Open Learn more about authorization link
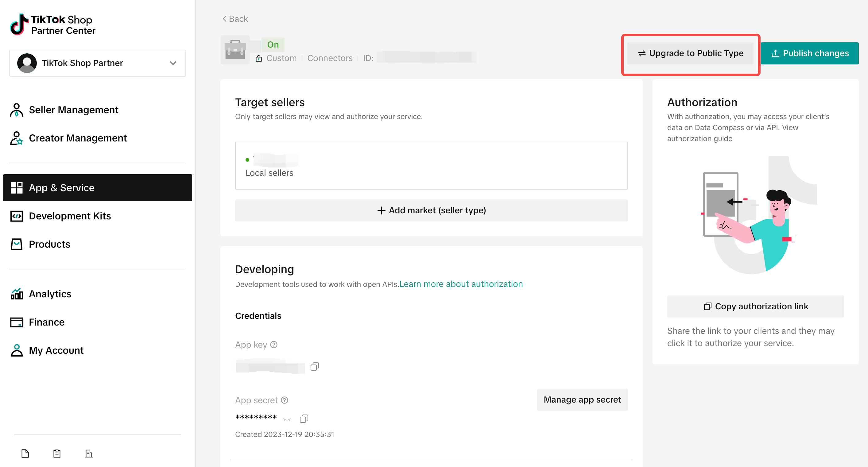868x467 pixels. (x=461, y=284)
